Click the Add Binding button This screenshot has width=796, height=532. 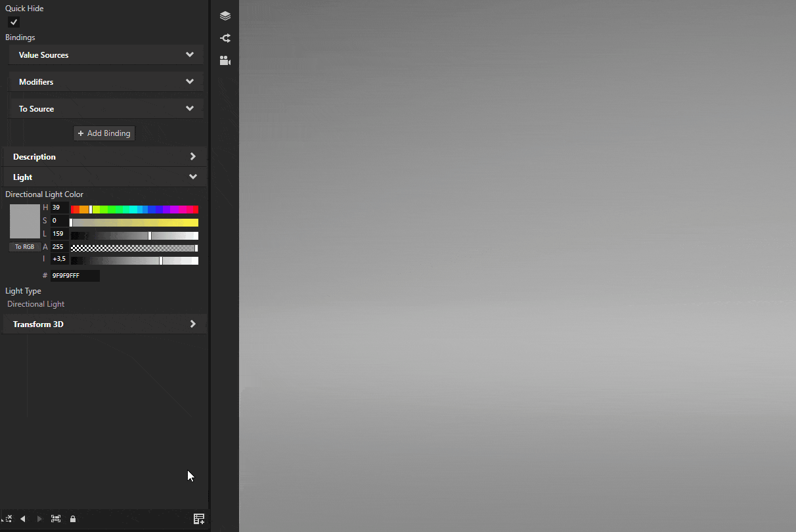pos(104,133)
